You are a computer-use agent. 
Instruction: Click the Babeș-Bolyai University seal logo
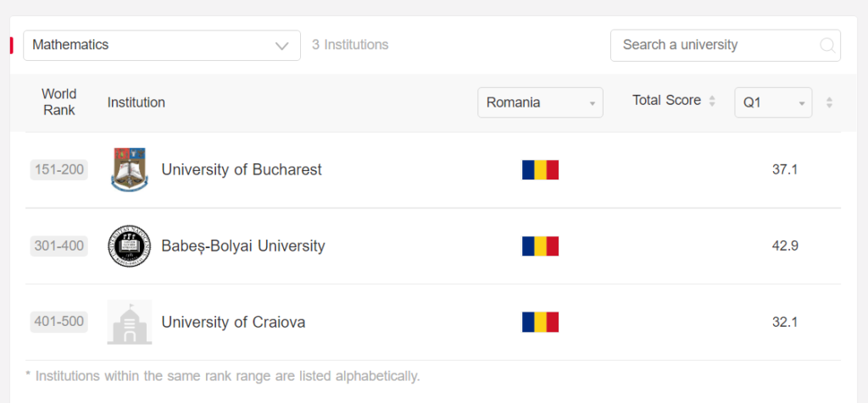coord(130,246)
